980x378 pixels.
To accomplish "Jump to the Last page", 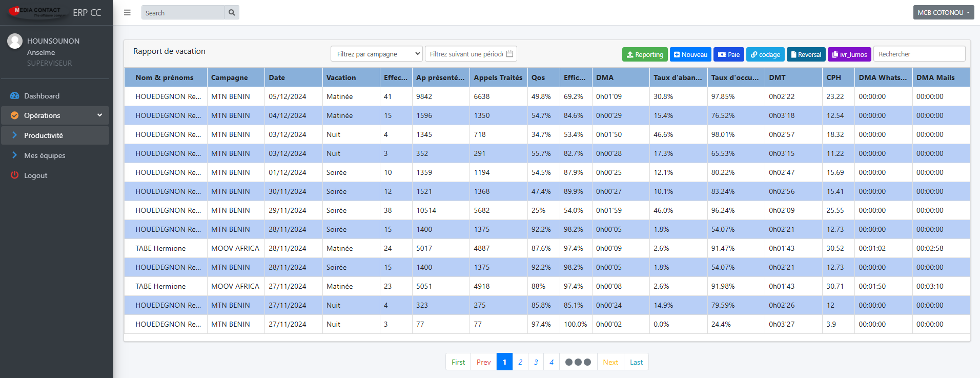I will point(636,362).
